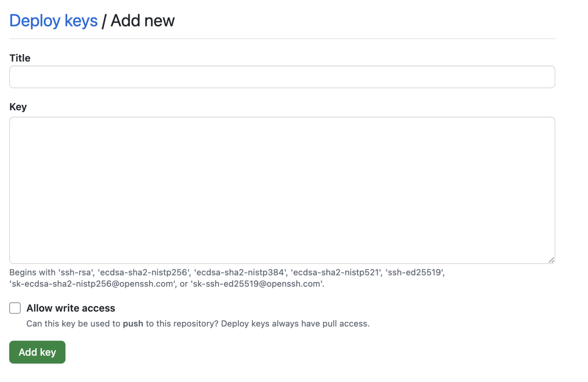The width and height of the screenshot is (588, 382).
Task: Click the Allow write access label text
Action: [x=70, y=308]
